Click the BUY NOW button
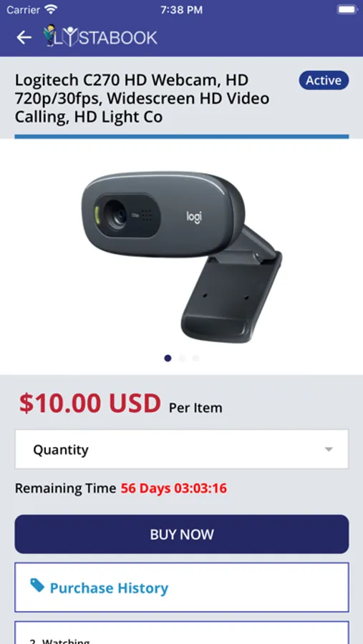The width and height of the screenshot is (363, 644). [182, 535]
